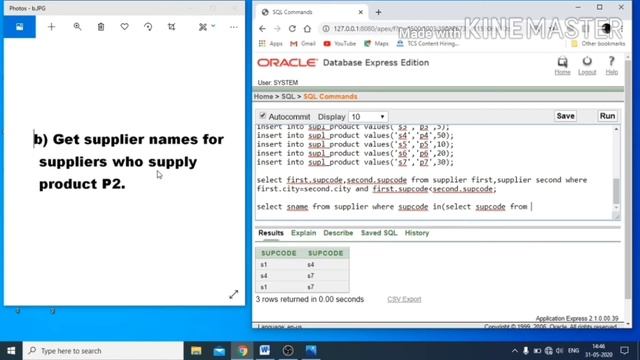Click the Save button

(565, 116)
